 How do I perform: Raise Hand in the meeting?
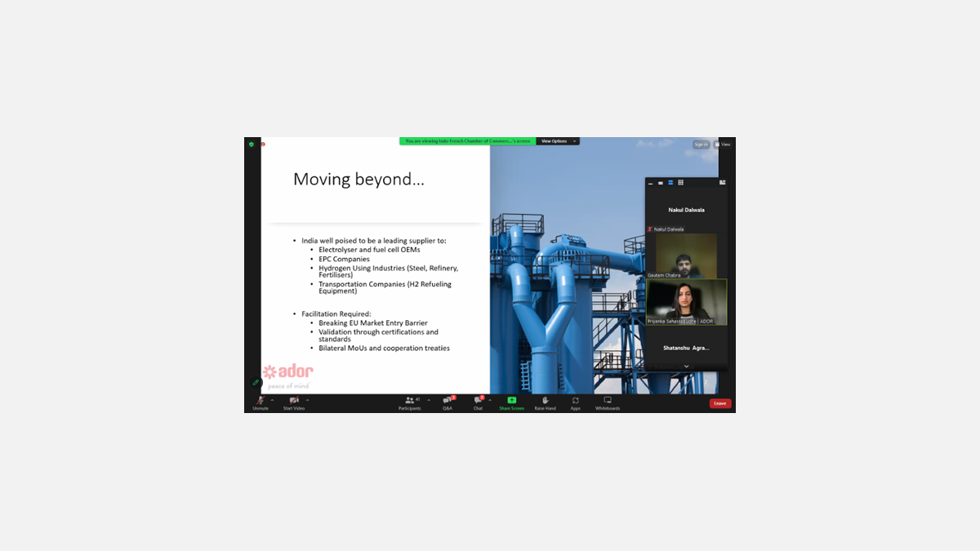tap(545, 402)
